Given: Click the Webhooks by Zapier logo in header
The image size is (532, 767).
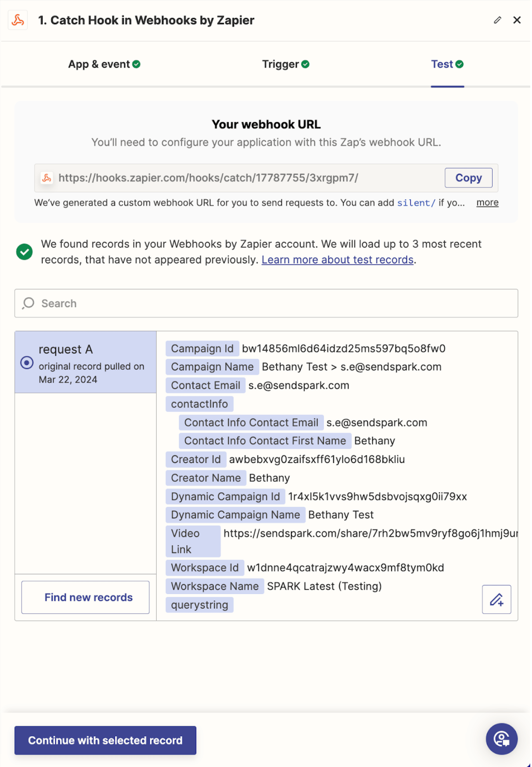Looking at the screenshot, I should coord(18,20).
